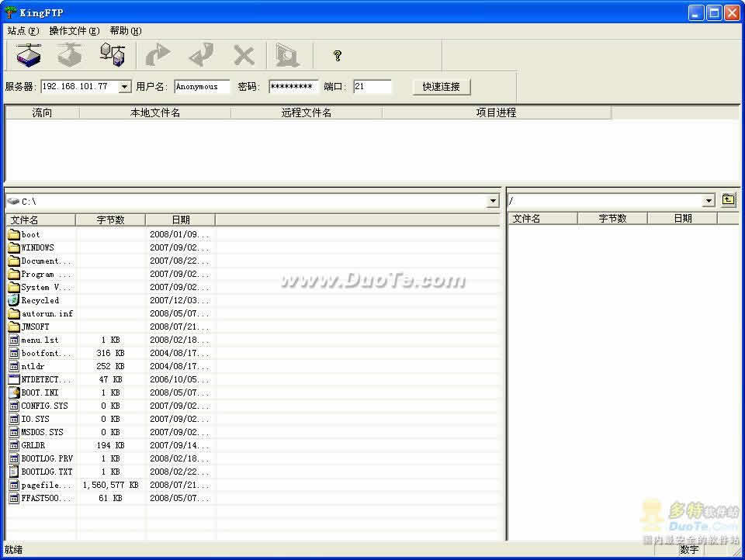Select the FFAST500 file icon
Screen dimensions: 745x560
pyautogui.click(x=14, y=498)
